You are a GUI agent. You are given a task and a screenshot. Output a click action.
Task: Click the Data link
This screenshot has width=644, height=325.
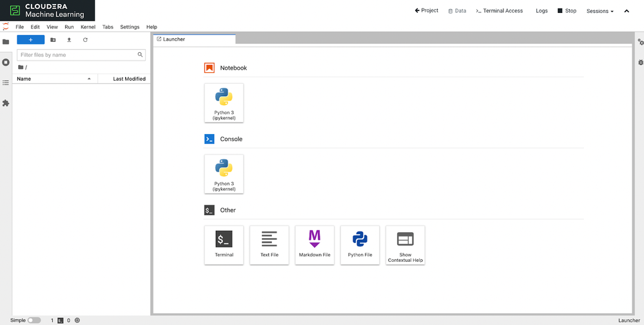[457, 11]
